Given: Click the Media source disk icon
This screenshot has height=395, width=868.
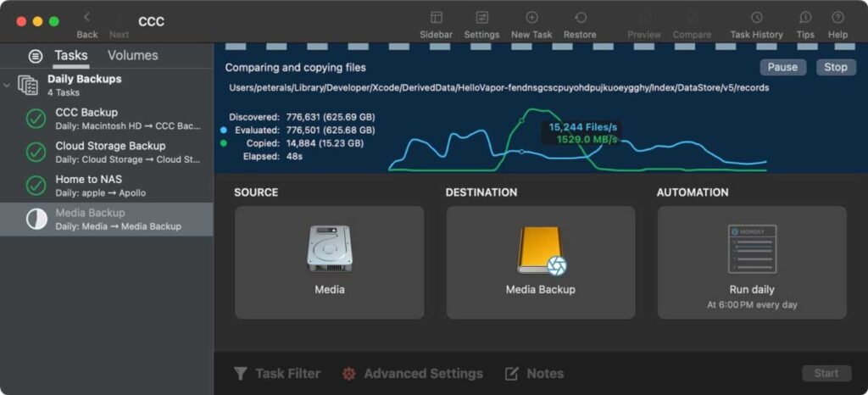Looking at the screenshot, I should coord(329,249).
